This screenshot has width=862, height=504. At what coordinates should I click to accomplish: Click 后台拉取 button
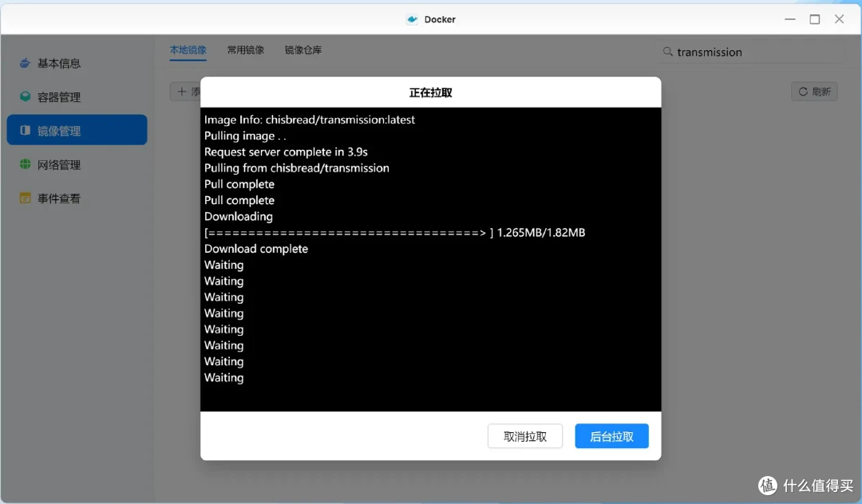click(612, 436)
